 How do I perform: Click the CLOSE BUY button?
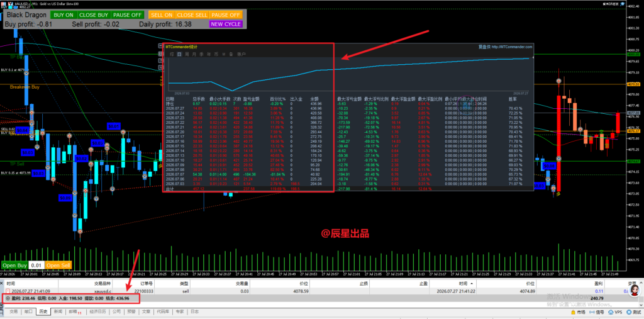click(94, 15)
